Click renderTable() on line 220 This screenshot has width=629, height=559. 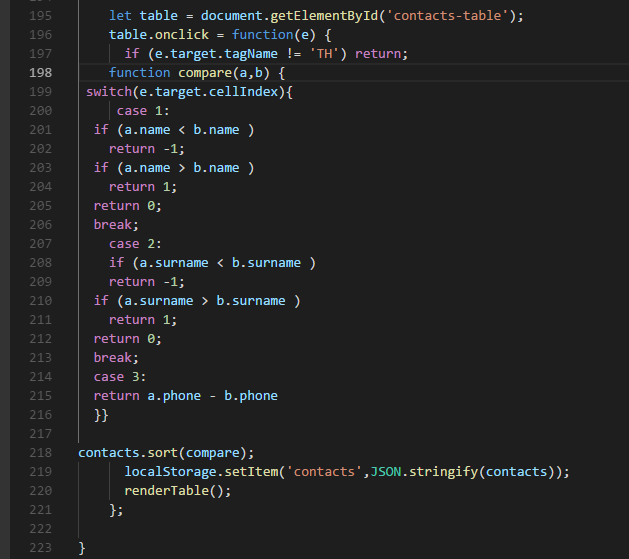coord(174,491)
